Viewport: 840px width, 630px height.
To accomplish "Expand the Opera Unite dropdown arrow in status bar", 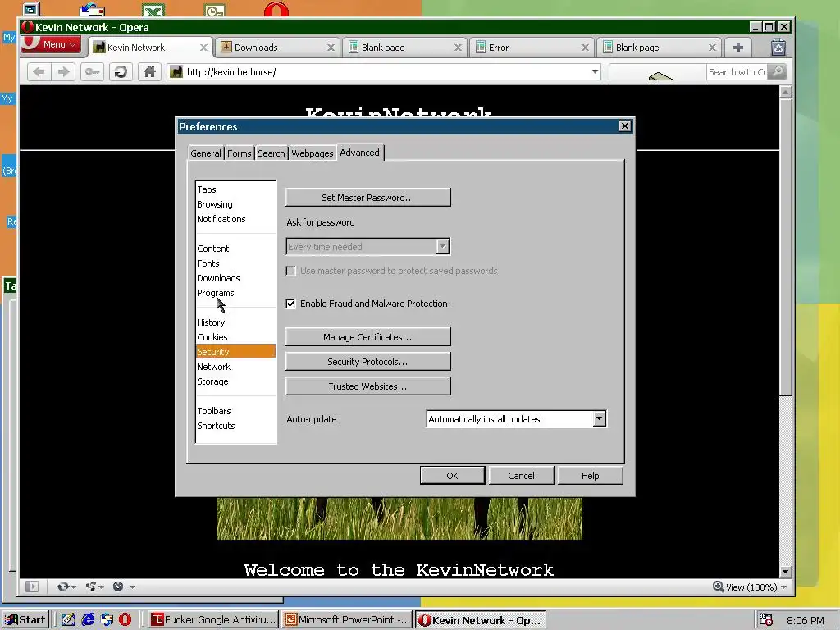I will pyautogui.click(x=101, y=587).
